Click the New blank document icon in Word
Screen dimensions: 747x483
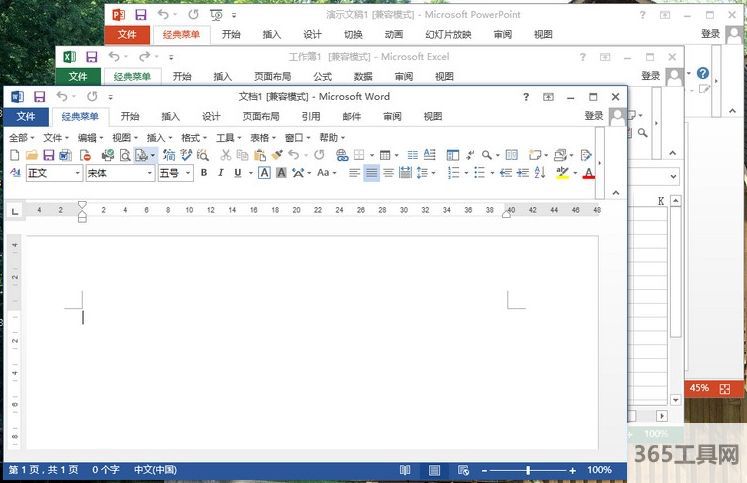(15, 155)
